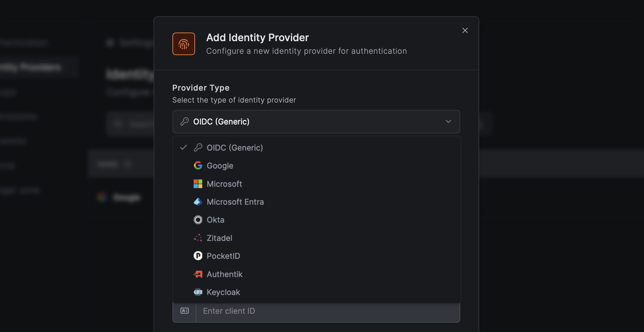
Task: Close the Add Identity Provider dialog
Action: [465, 30]
